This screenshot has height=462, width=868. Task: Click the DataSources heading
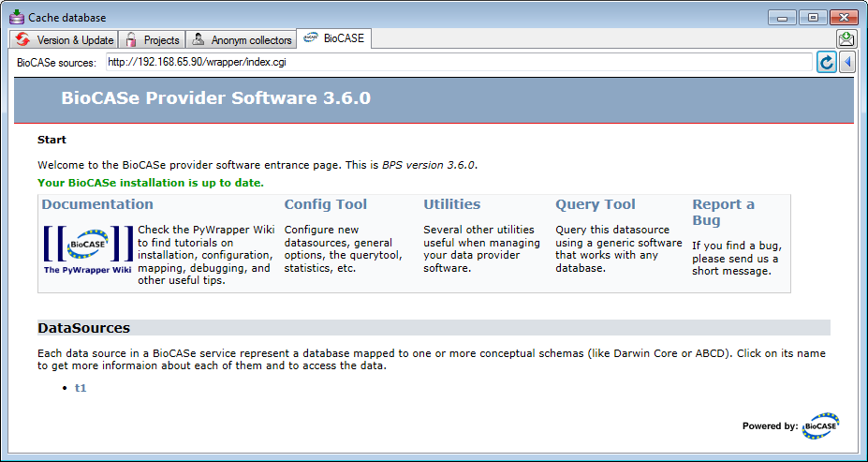point(83,328)
